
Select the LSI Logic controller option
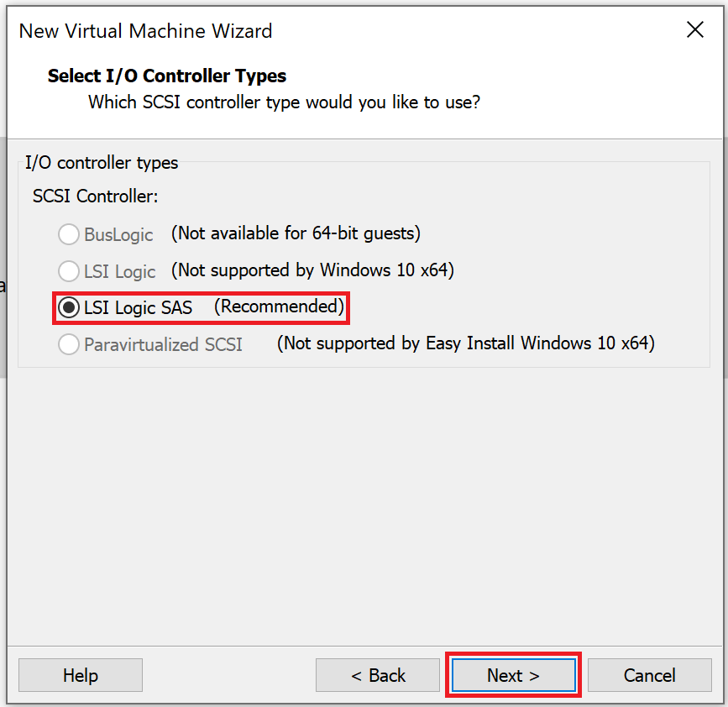[x=69, y=270]
